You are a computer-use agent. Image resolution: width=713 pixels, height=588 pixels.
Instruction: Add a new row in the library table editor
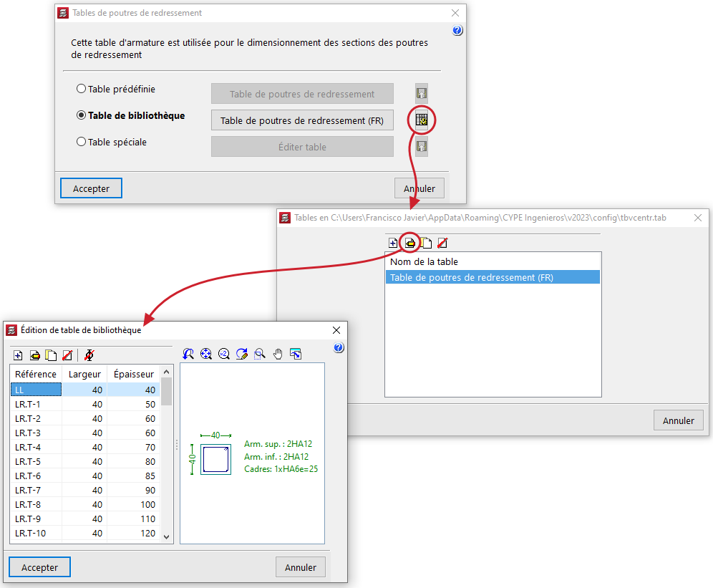[x=18, y=355]
